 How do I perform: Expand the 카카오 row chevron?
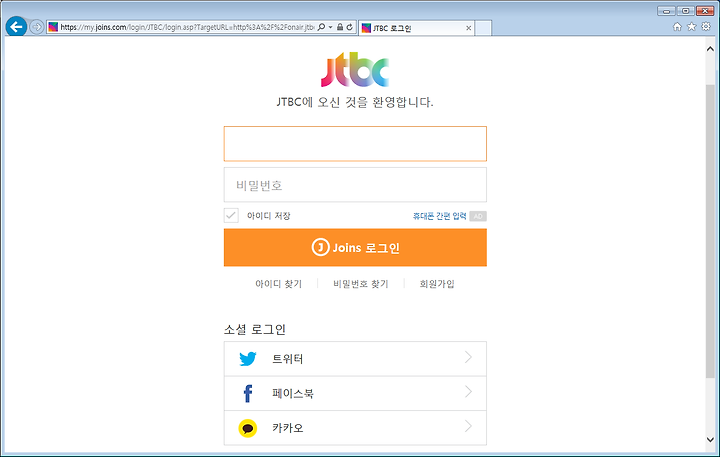point(468,426)
